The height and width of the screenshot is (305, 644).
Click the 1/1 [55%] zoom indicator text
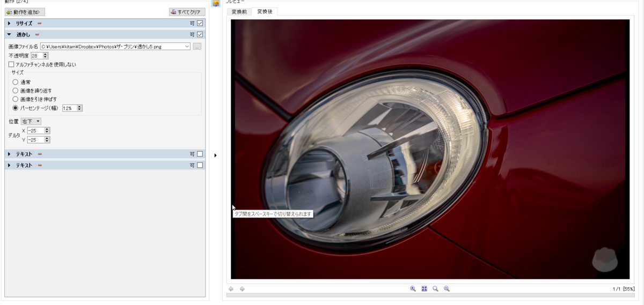[x=624, y=289]
